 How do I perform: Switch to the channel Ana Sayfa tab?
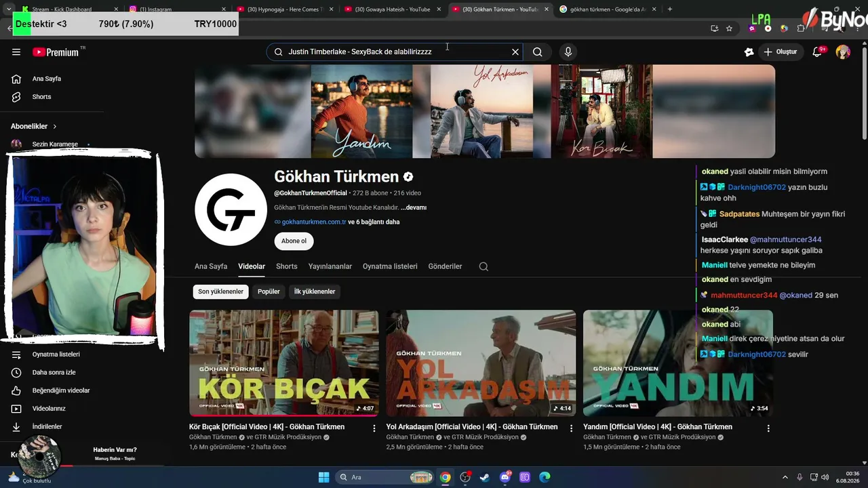coord(211,266)
